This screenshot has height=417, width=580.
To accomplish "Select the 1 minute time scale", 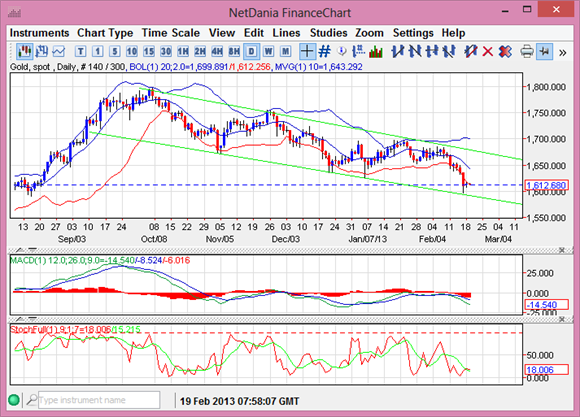I will [97, 51].
